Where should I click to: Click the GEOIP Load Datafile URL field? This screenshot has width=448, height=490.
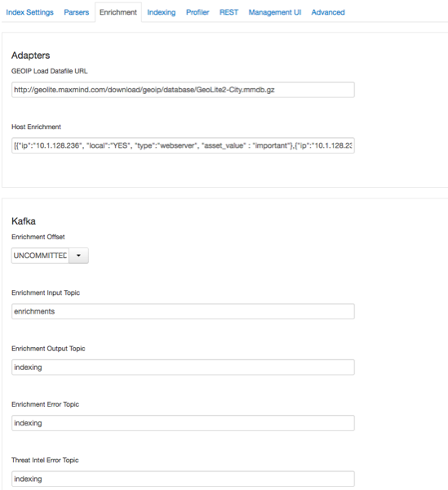(x=183, y=90)
